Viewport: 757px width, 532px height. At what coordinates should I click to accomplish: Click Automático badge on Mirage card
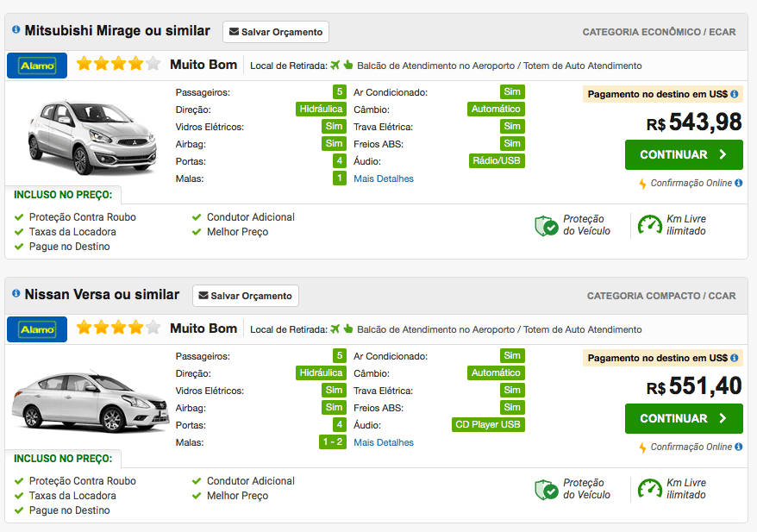(496, 110)
